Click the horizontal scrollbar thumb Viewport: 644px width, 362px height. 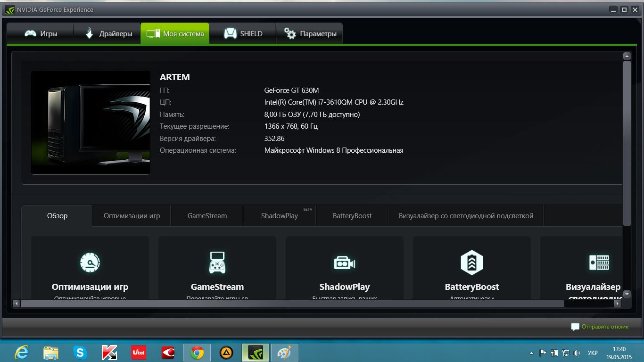tap(292, 304)
